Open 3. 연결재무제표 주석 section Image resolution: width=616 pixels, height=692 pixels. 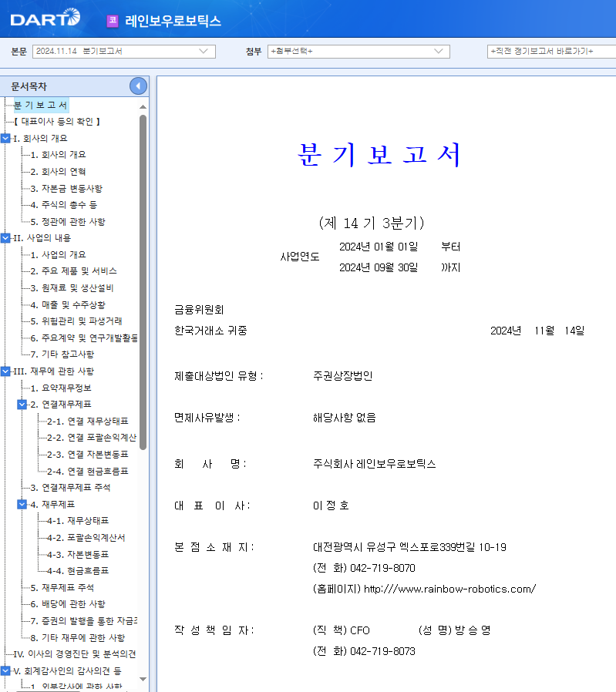[x=71, y=488]
